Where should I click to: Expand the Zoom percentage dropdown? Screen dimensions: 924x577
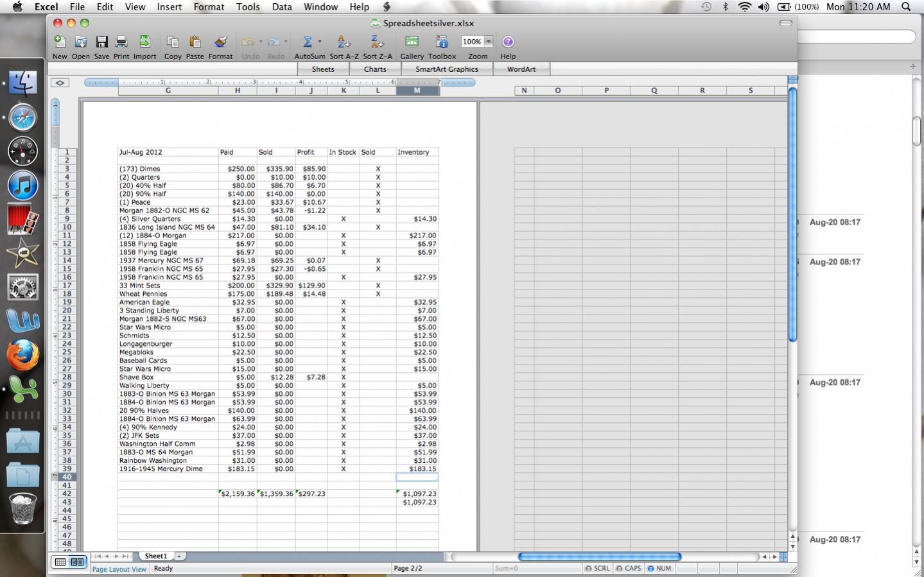point(489,42)
